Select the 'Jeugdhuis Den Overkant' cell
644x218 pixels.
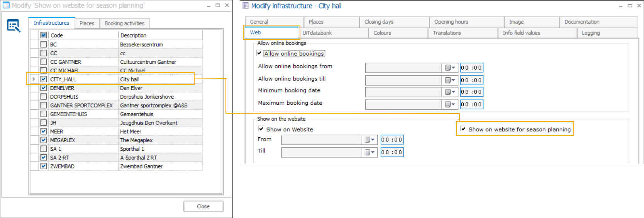[160, 123]
